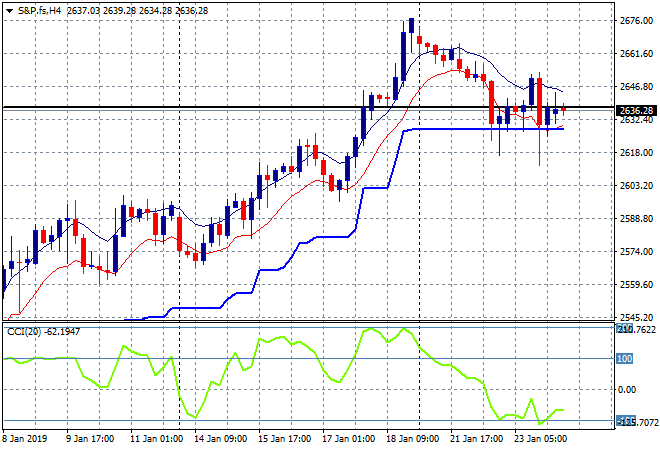Click the highest blue candle near 2676
Image resolution: width=660 pixels, height=450 pixels.
point(411,26)
